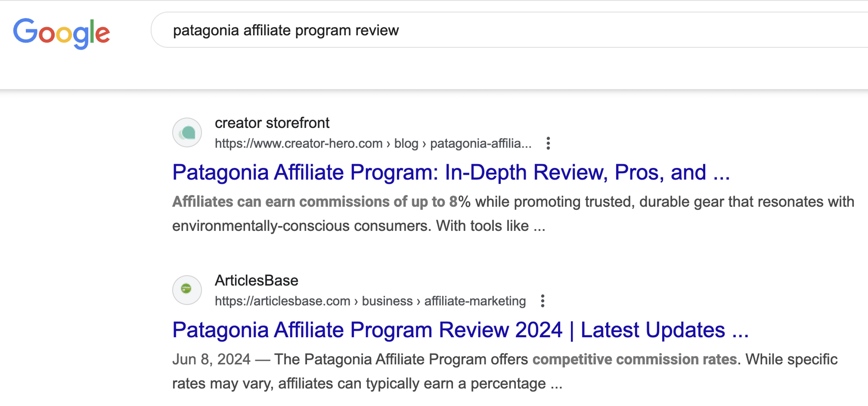
Task: Click the creator-hero.com blog URL breadcrumb
Action: pos(373,144)
